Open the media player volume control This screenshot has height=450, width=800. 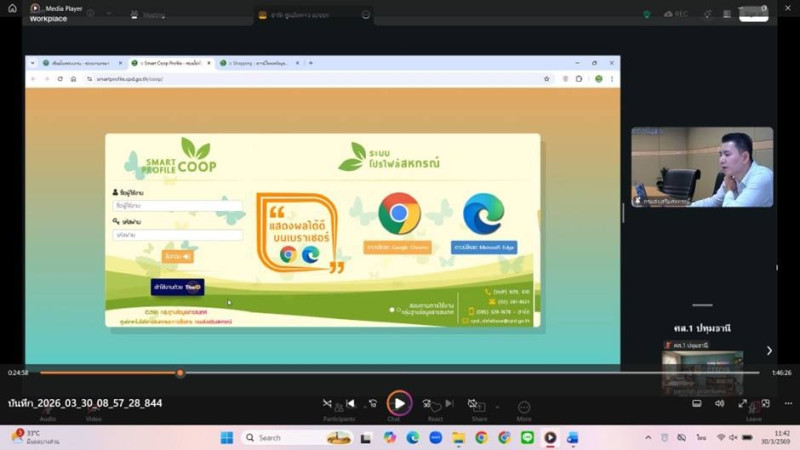719,404
